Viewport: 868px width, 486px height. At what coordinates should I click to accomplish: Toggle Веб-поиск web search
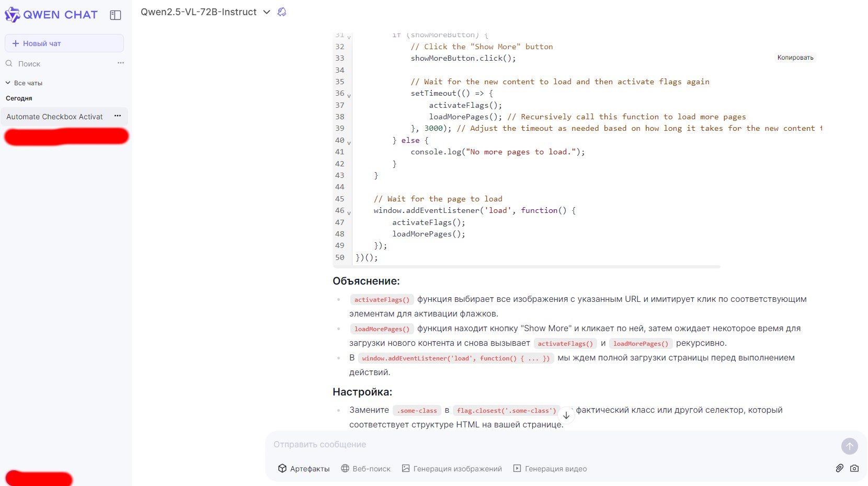pyautogui.click(x=366, y=469)
